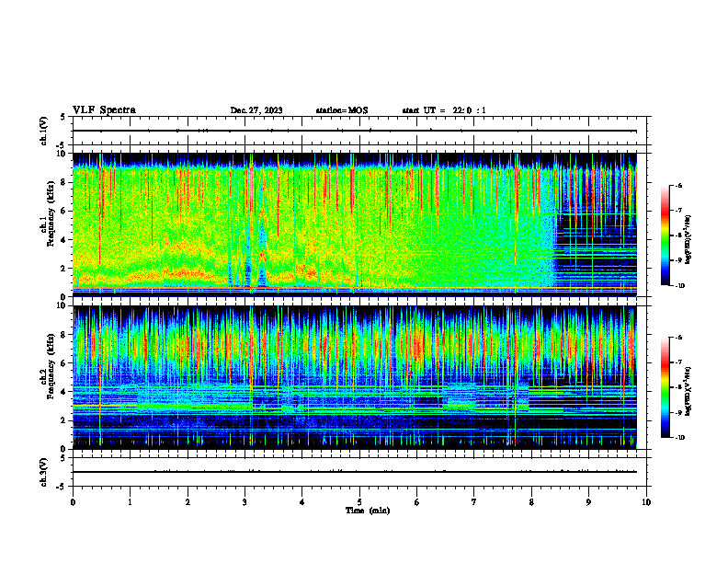The image size is (728, 563).
Task: Click the ch.1 voltage waveform trace
Action: pos(355,131)
